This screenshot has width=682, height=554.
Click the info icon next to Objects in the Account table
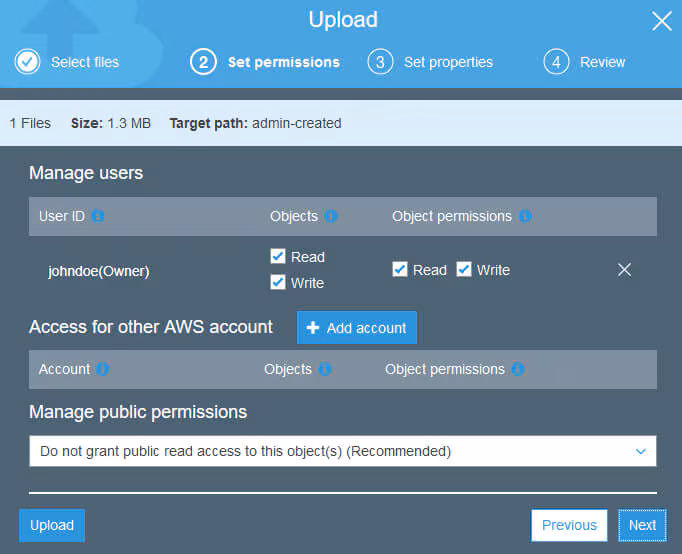pos(325,369)
